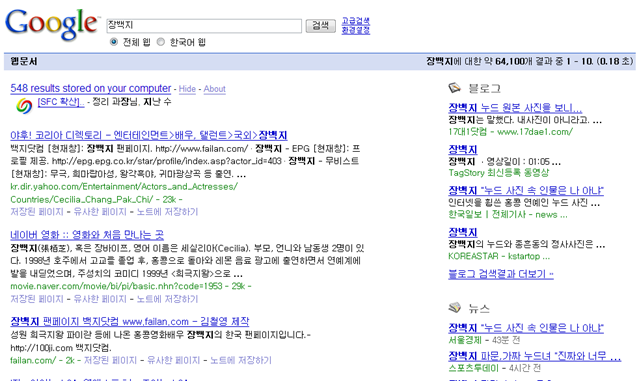Open '548 results stored on your computer'
This screenshot has height=381, width=639.
pos(90,88)
